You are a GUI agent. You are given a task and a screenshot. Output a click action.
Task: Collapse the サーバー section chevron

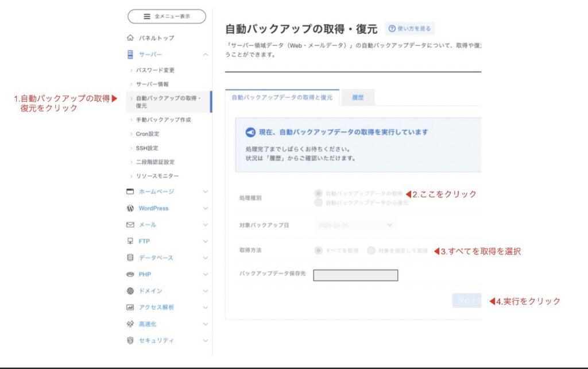coord(205,55)
